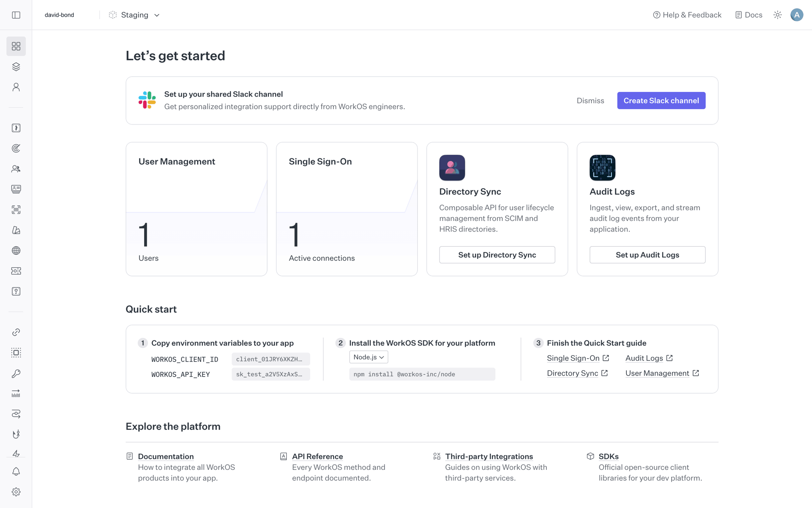
Task: Click Set up Audit Logs button
Action: [647, 255]
